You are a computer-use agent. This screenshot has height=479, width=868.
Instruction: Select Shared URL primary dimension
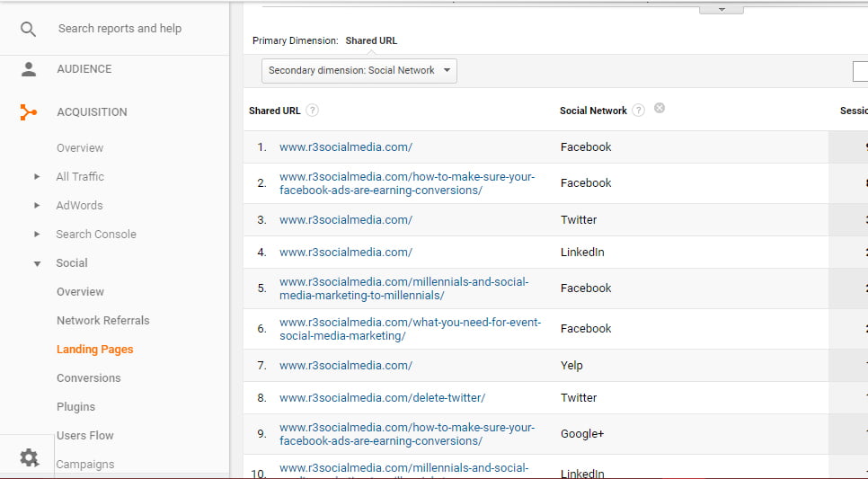tap(371, 40)
